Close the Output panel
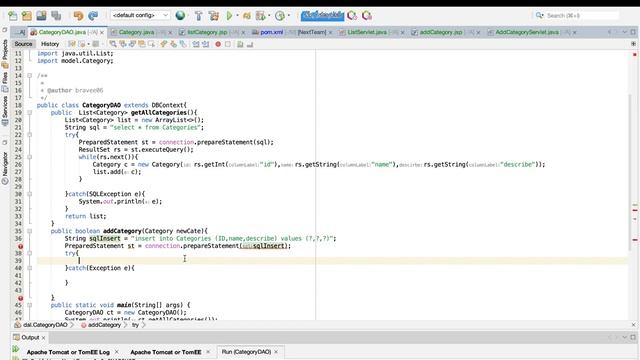Screen dimensions: 640x360 (x=43, y=338)
